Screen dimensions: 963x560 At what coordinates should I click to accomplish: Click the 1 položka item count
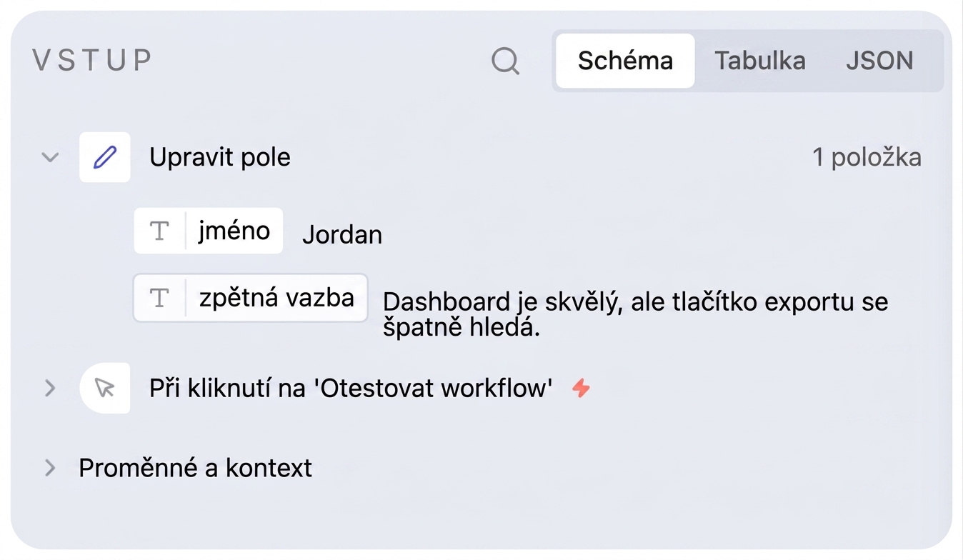(867, 157)
